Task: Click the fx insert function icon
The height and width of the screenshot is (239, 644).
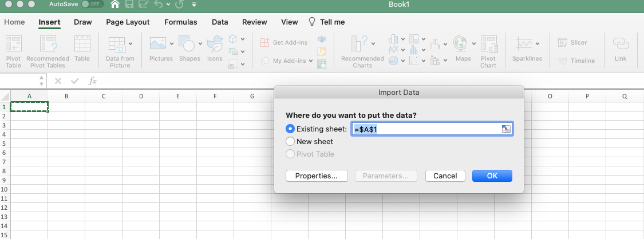Action: [x=92, y=81]
